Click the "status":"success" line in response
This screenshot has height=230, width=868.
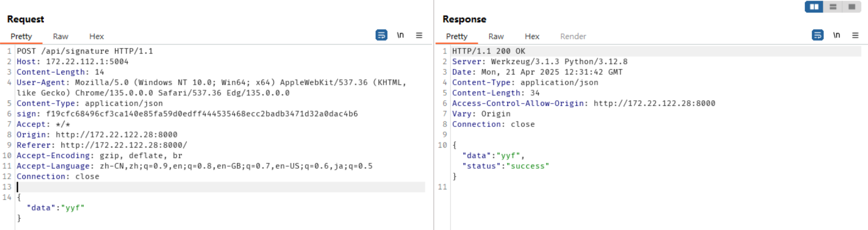click(506, 166)
